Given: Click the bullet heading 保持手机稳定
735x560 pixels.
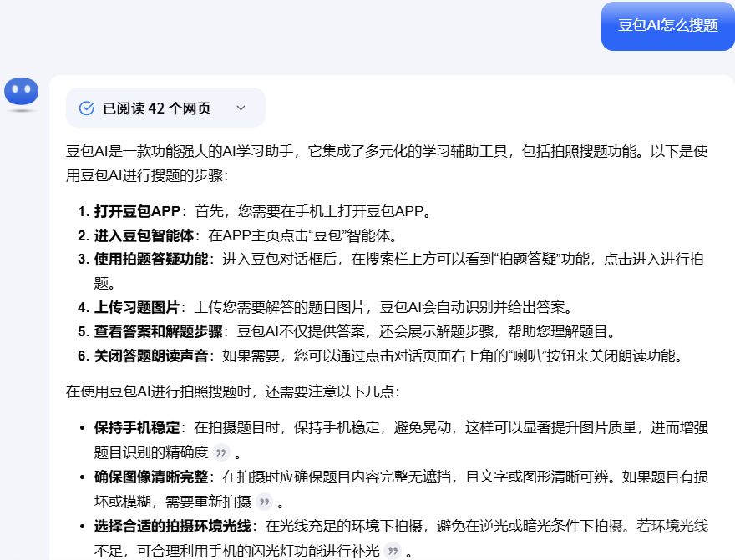Looking at the screenshot, I should pyautogui.click(x=137, y=427).
